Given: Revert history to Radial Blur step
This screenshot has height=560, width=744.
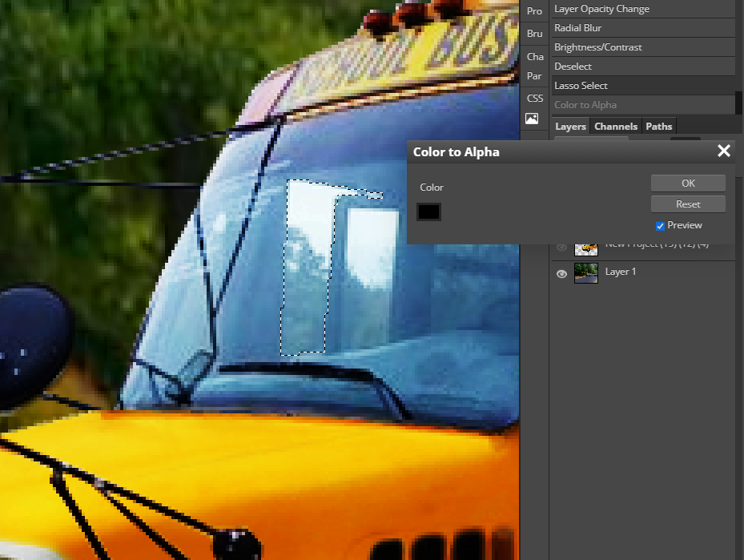Looking at the screenshot, I should pyautogui.click(x=642, y=27).
